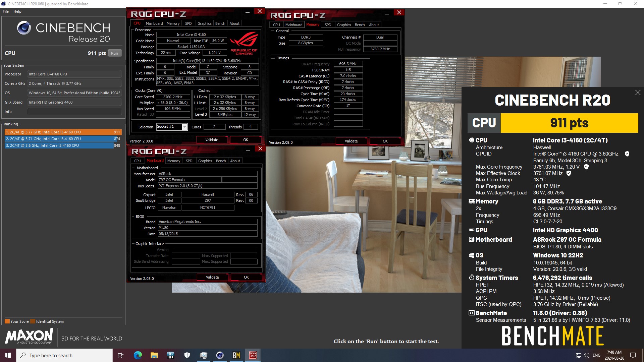
Task: Minimize the Mainboard CPU-Z window
Action: coord(248,149)
